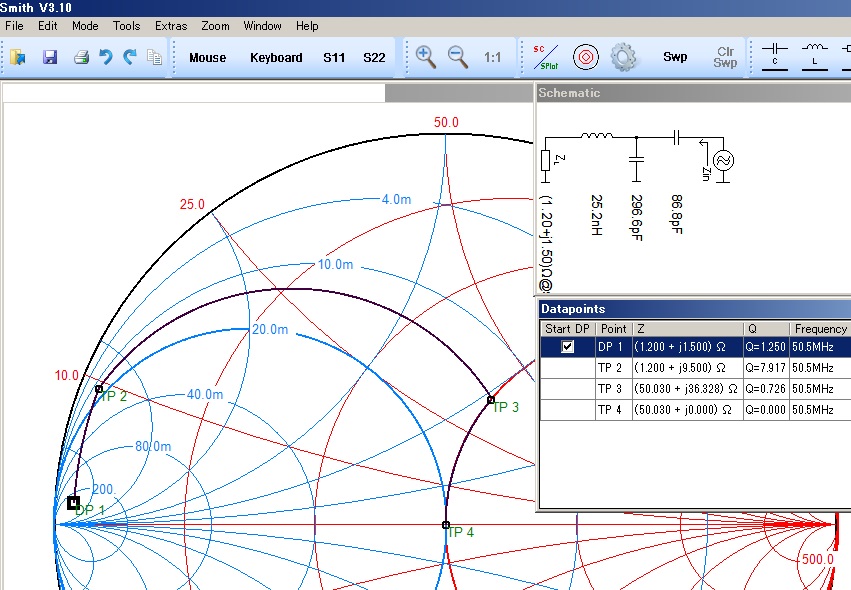Undo the last action

[106, 58]
